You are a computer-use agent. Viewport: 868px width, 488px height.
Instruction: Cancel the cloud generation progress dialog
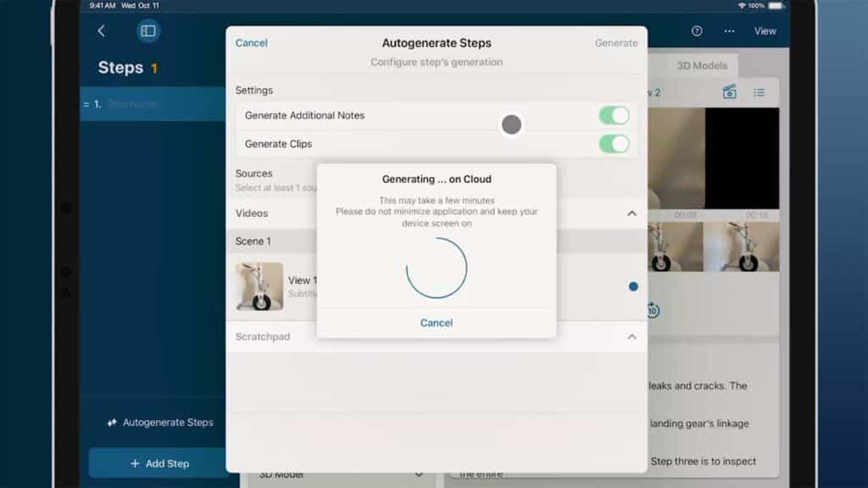point(437,323)
